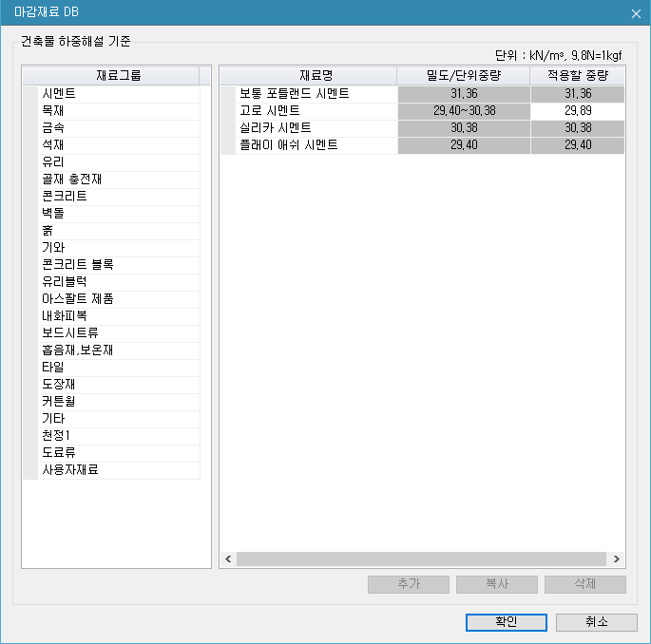Edit applied weight 29.89 for 고로 시멘트
Screen dimensions: 651x644
click(x=578, y=111)
